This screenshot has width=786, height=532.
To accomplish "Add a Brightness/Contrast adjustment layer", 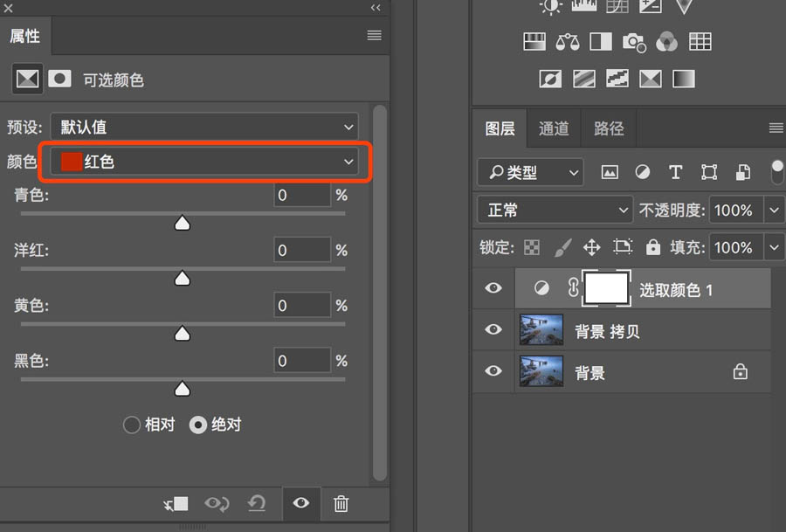I will 550,6.
